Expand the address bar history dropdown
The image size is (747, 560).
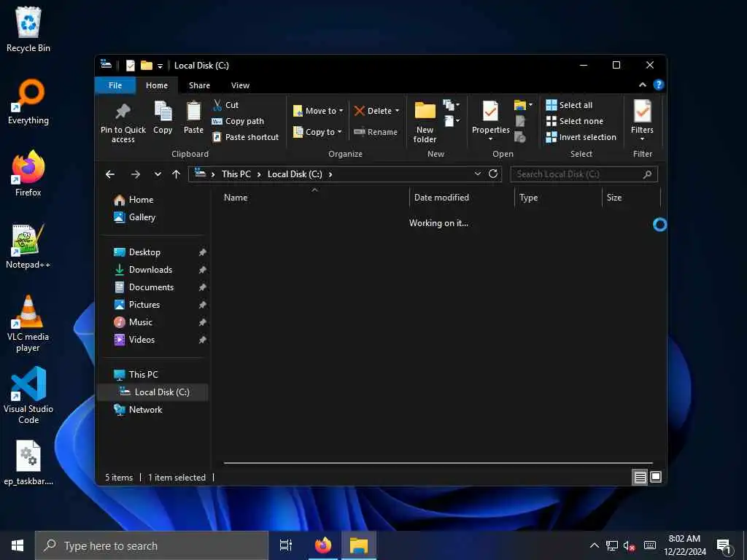click(478, 174)
